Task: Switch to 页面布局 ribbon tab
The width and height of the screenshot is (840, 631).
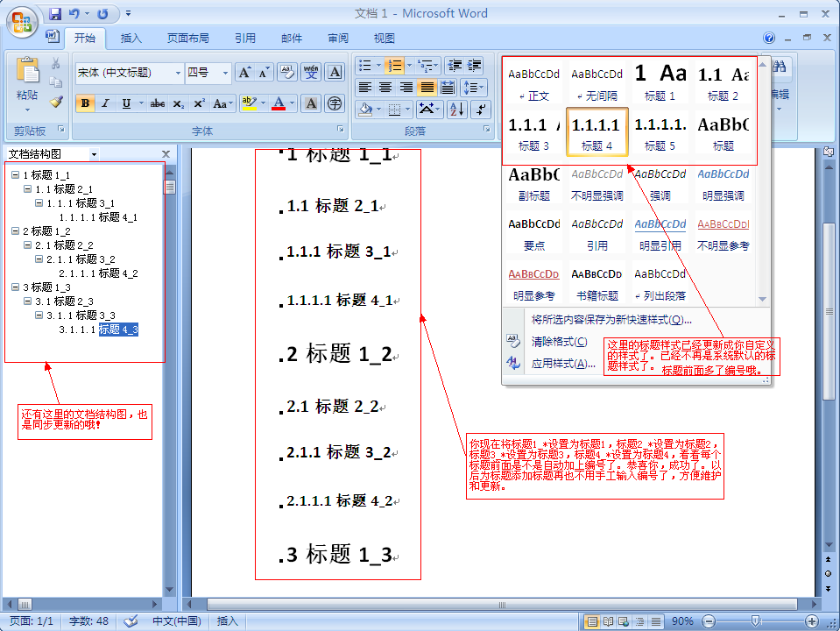Action: point(188,38)
